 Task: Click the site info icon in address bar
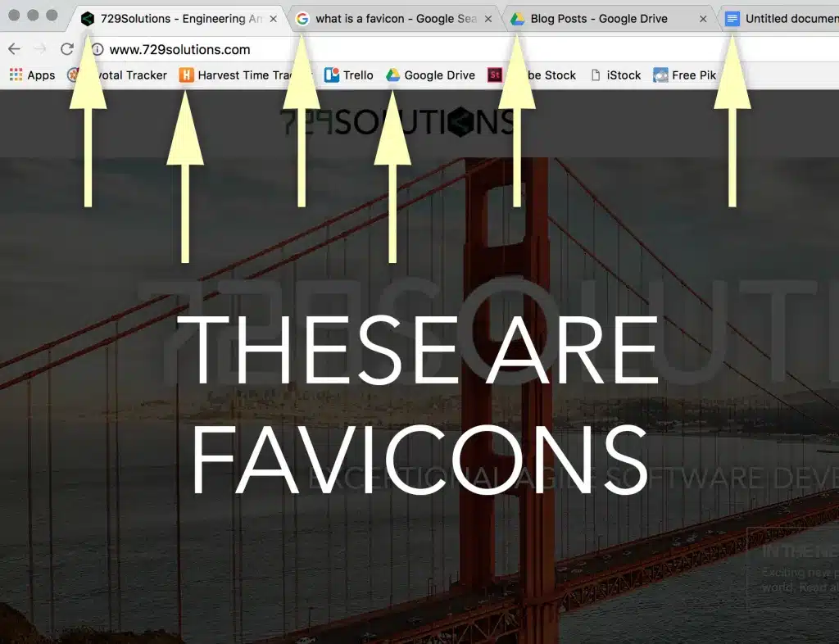97,49
